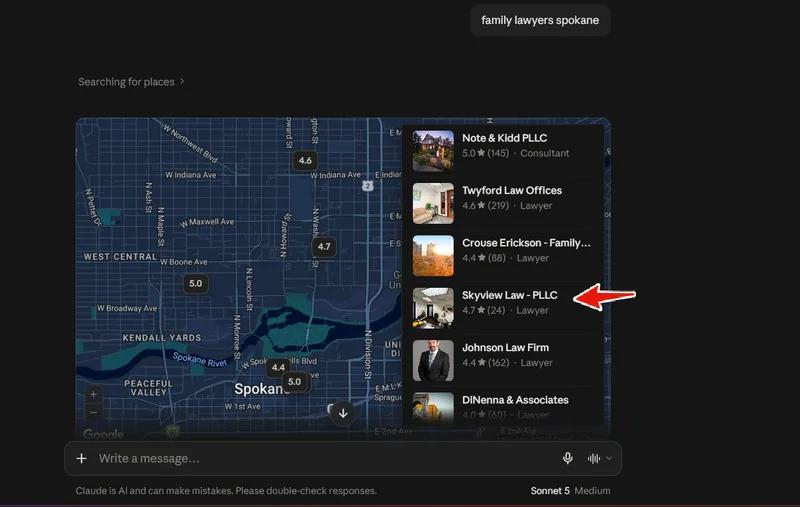This screenshot has width=800, height=507.
Task: Zoom in on the map with plus
Action: pos(93,394)
